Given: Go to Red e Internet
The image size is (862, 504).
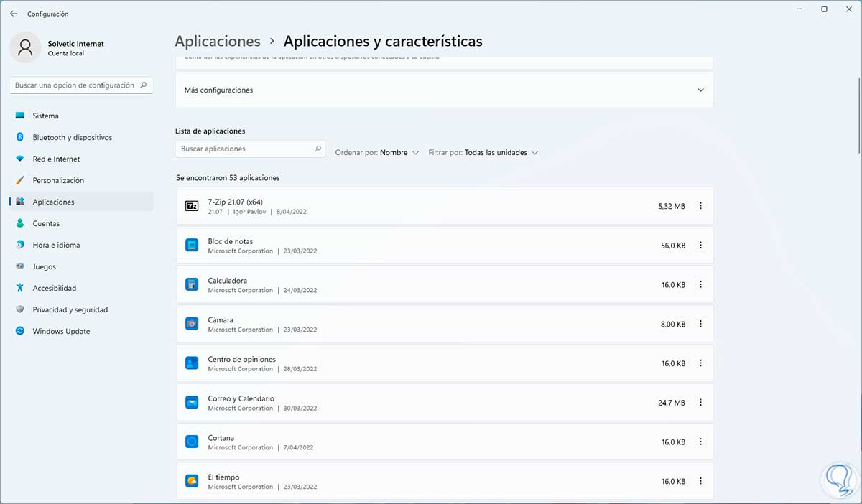Looking at the screenshot, I should click(81, 159).
